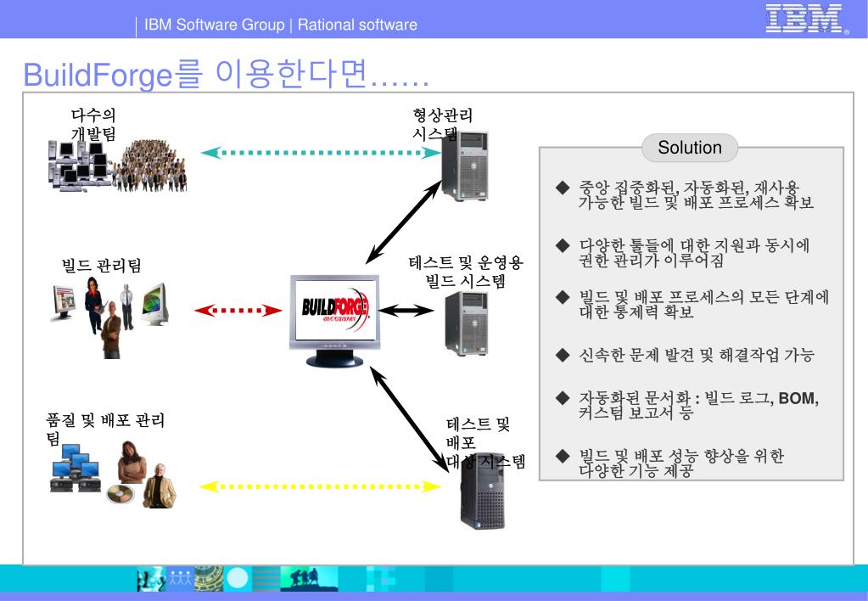Click the flat monitor showing a web page

click(x=64, y=302)
